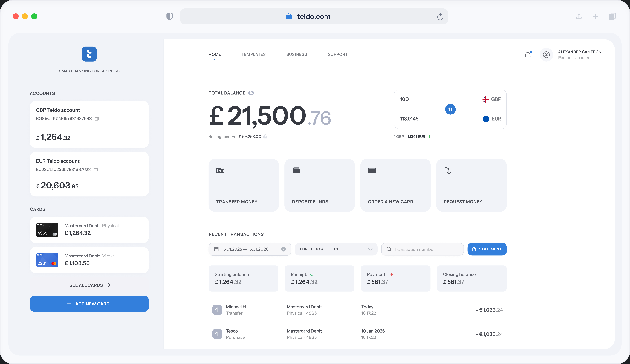Viewport: 630px width, 364px height.
Task: Copy the EUR account number
Action: 96,169
